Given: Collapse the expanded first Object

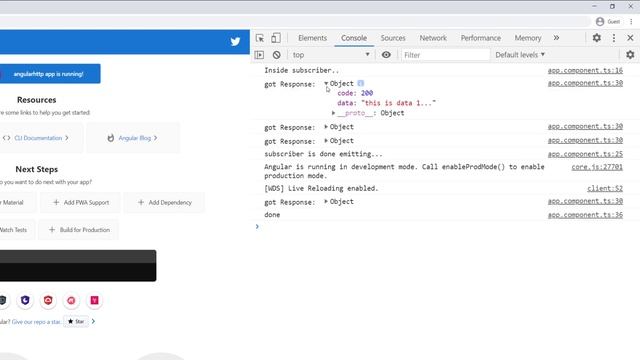Looking at the screenshot, I should click(326, 83).
